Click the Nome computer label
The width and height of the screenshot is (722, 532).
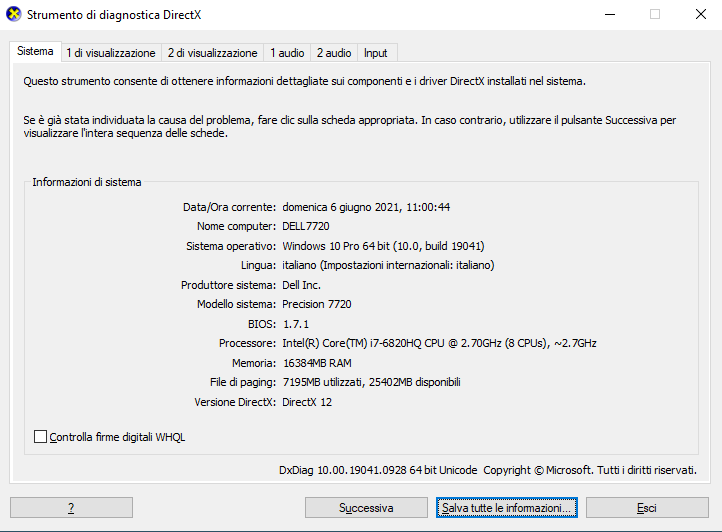236,226
